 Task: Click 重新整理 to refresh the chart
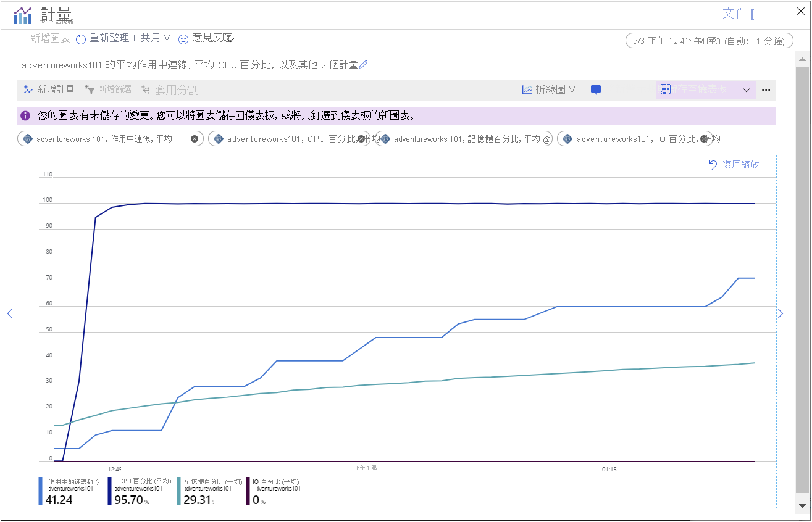[x=103, y=38]
